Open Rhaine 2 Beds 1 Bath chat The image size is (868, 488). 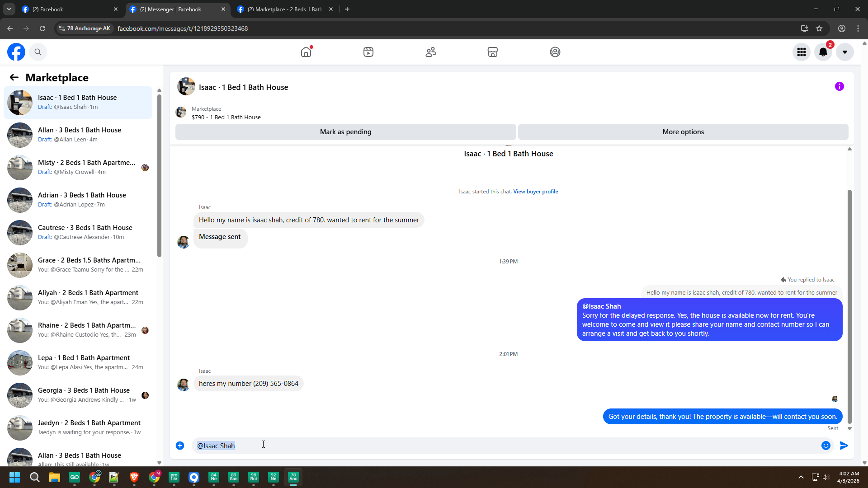pos(78,330)
